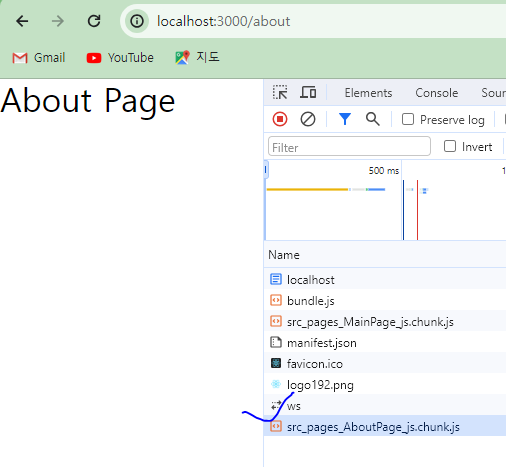
Task: Open site information icon in address bar
Action: 137,21
